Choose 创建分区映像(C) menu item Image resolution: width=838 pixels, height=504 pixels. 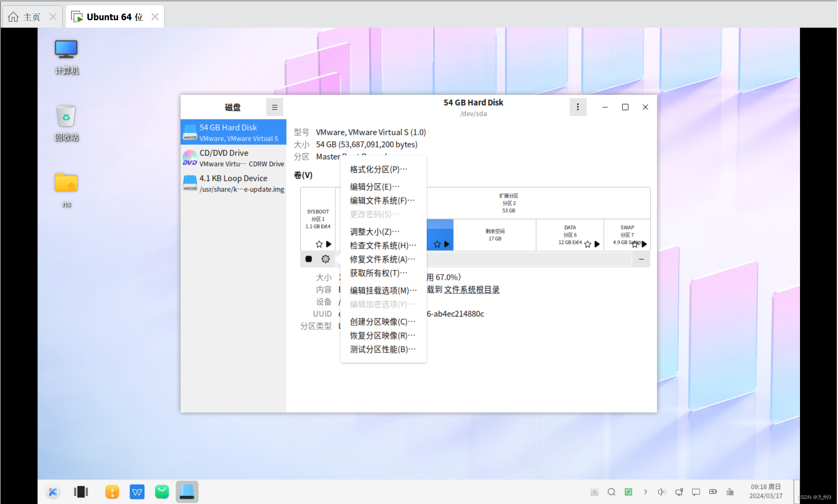pos(382,322)
